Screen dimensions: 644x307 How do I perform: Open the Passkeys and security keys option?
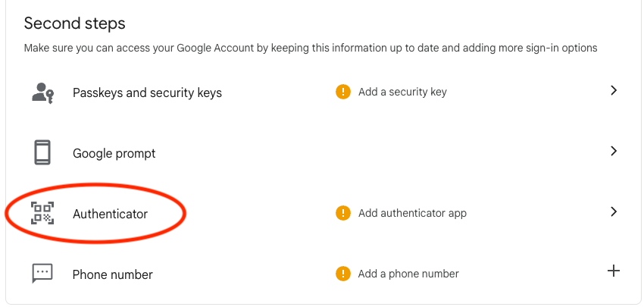pyautogui.click(x=147, y=92)
